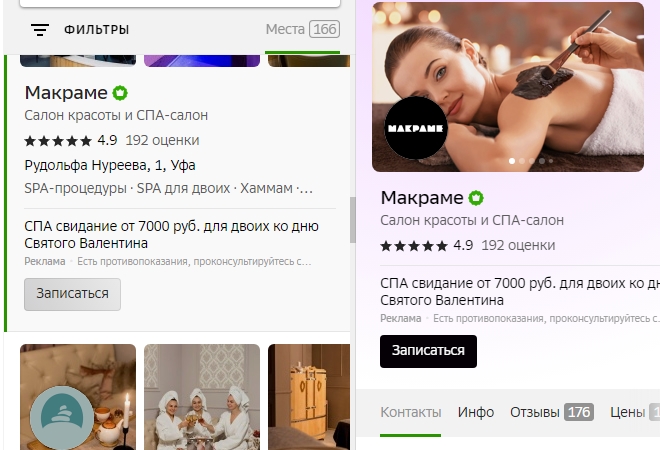Select the first photo carousel dot
This screenshot has height=450, width=660.
click(x=512, y=161)
